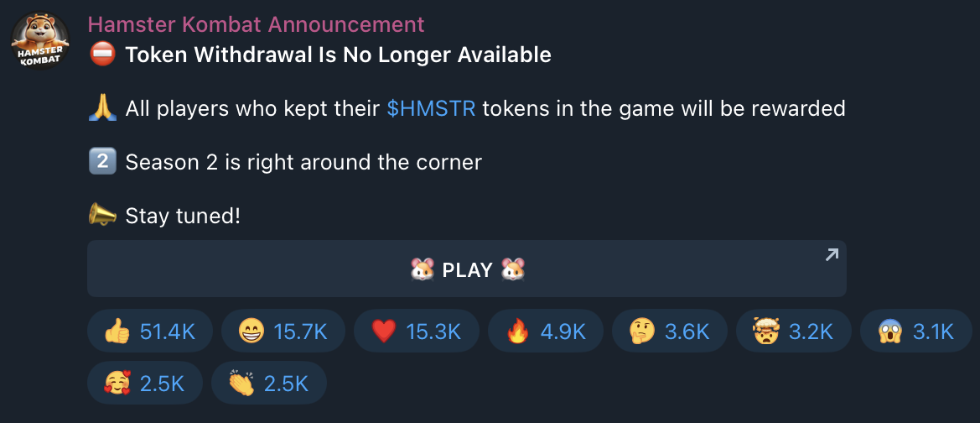Viewport: 980px width, 423px height.
Task: Click the number 2 keycap emoji before Season 2
Action: 102,162
